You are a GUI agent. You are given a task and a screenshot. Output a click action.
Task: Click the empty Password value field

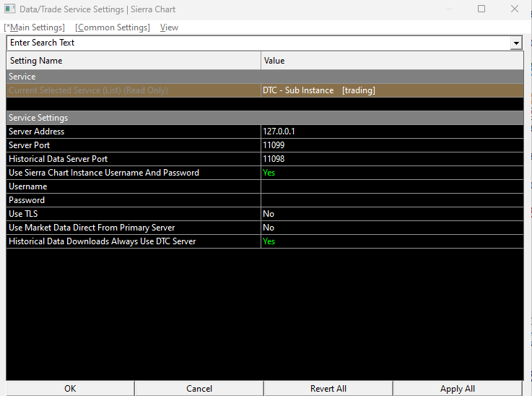pyautogui.click(x=392, y=200)
